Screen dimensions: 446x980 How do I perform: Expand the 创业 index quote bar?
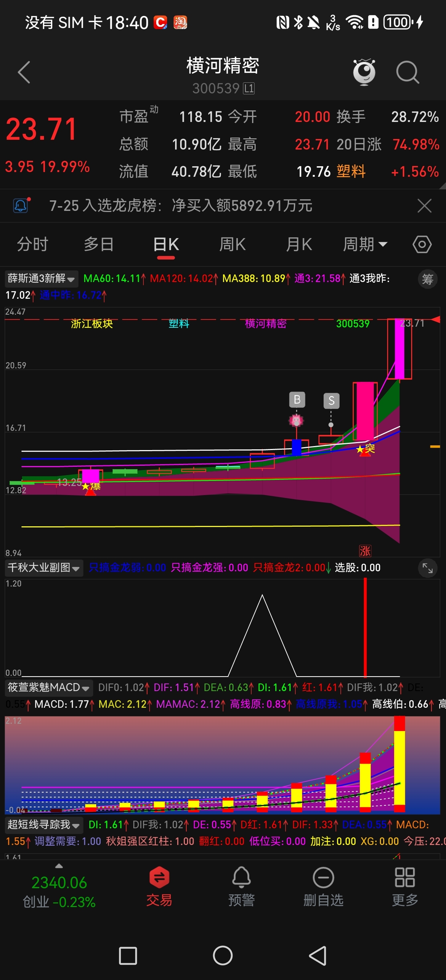click(x=59, y=886)
